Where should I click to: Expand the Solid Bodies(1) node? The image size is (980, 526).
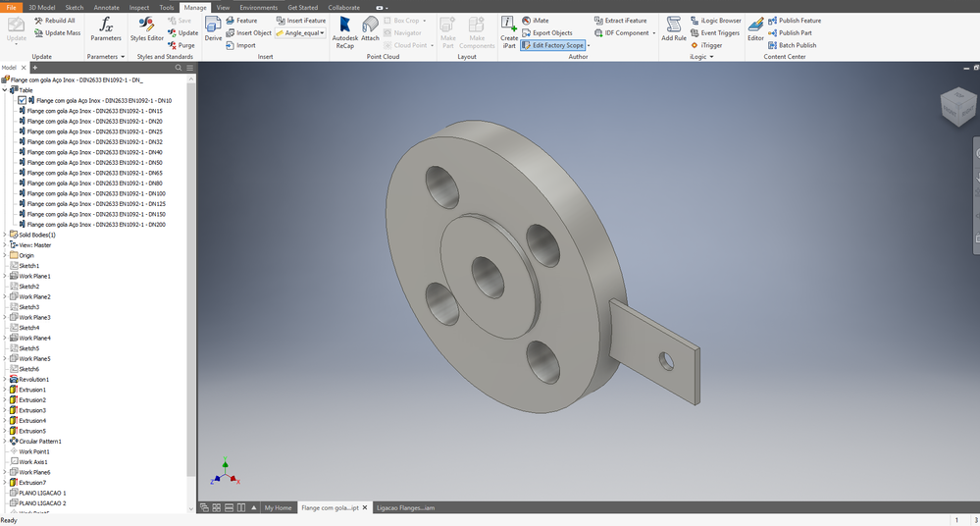click(5, 235)
